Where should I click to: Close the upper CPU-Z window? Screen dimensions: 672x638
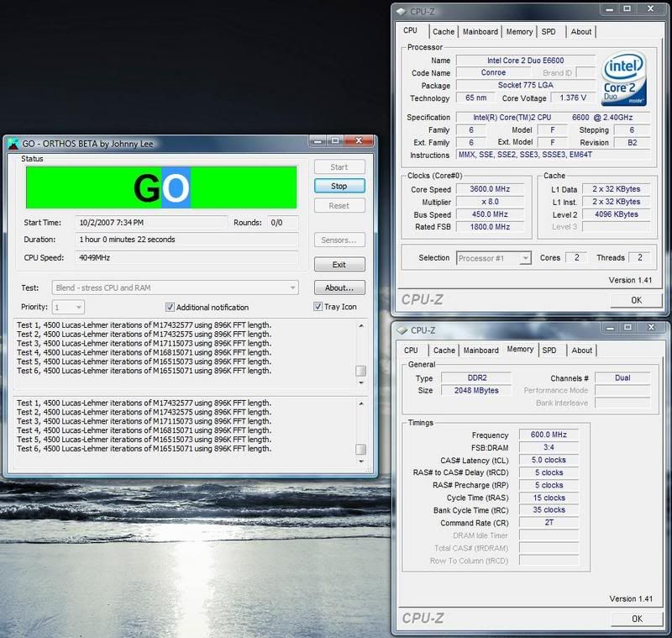click(x=650, y=9)
